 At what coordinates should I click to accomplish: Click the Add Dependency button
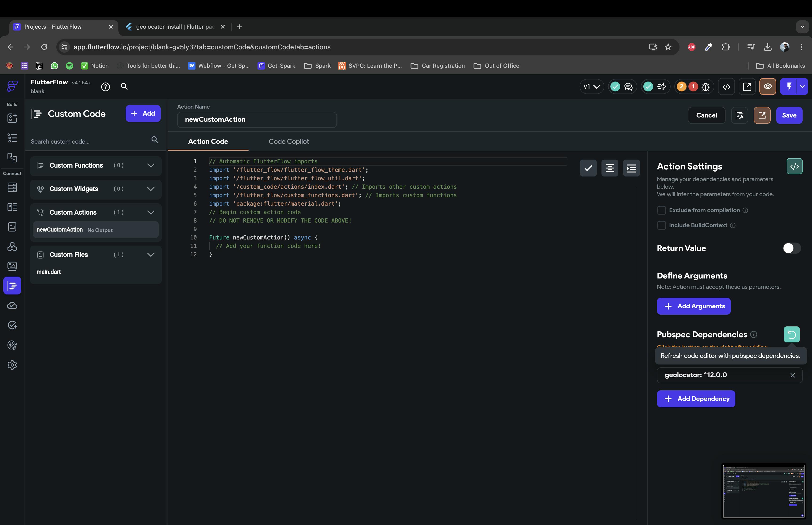coord(695,399)
